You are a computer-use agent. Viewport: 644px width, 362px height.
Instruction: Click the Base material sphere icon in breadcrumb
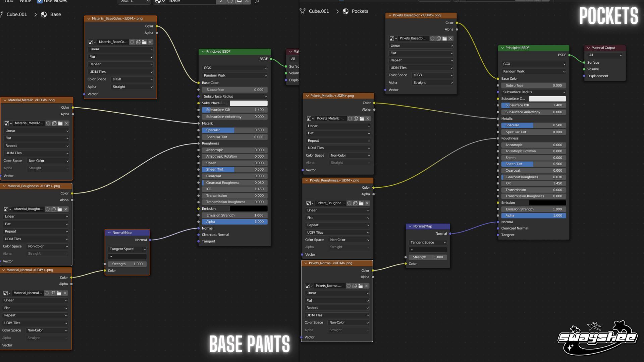pyautogui.click(x=44, y=14)
